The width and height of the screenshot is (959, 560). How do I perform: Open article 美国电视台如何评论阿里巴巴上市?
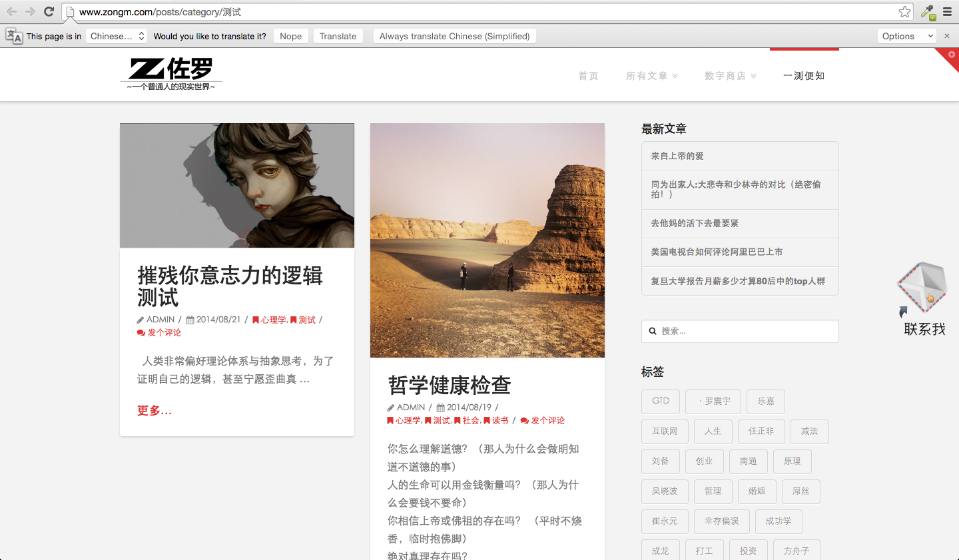click(x=740, y=252)
